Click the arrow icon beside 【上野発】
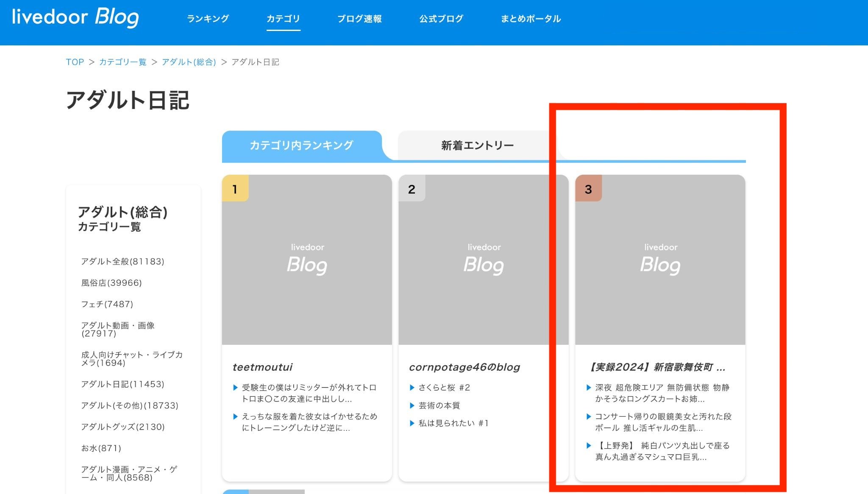 588,446
